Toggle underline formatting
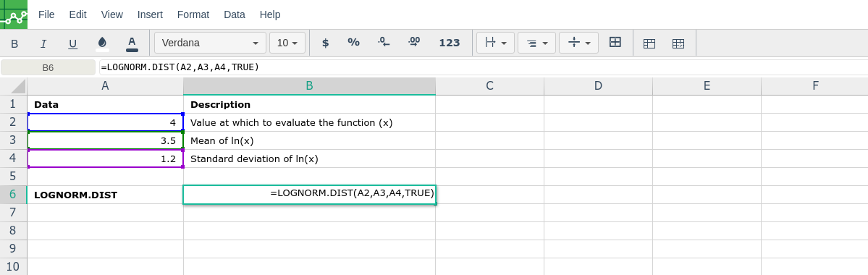The height and width of the screenshot is (275, 868). (72, 43)
